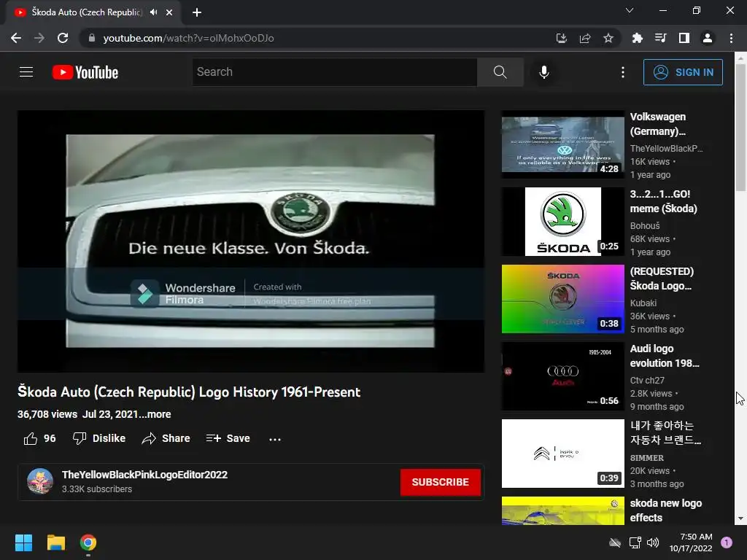
Task: Click browser forward arrow
Action: tap(39, 38)
